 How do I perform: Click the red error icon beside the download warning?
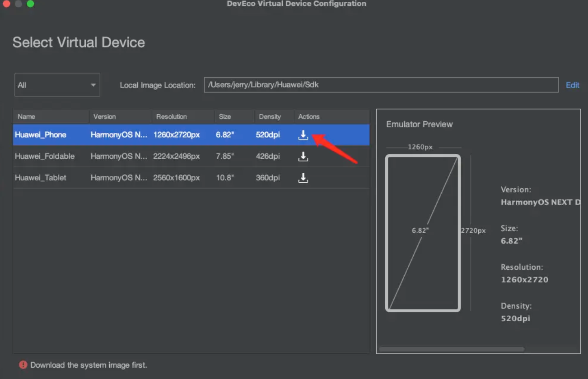click(23, 365)
